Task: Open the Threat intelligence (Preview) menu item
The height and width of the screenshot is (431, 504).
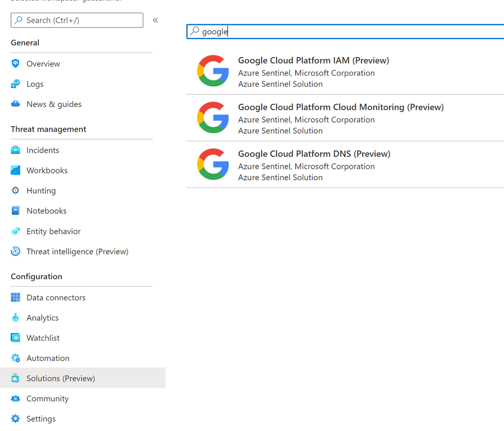Action: pos(78,252)
